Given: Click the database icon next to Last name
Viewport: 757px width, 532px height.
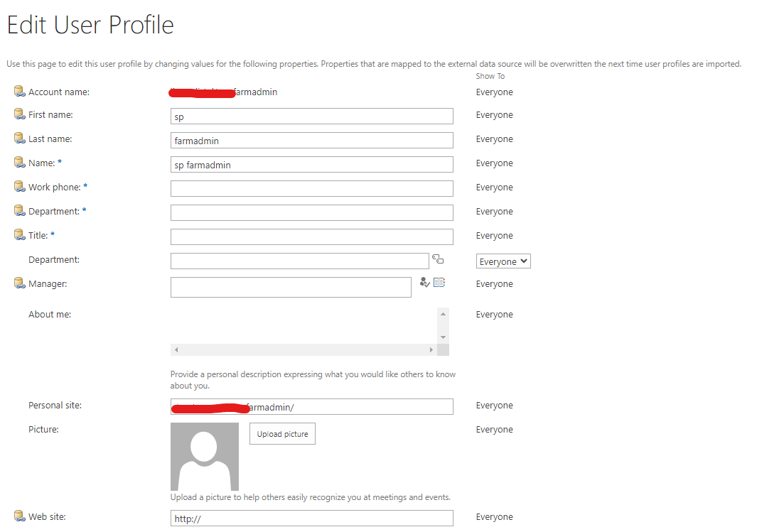Looking at the screenshot, I should coord(18,137).
